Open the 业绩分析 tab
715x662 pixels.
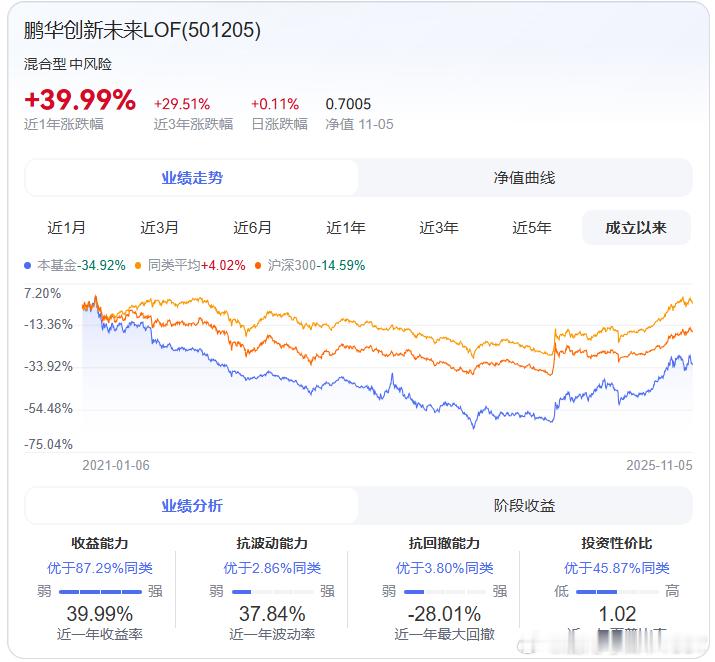[192, 506]
